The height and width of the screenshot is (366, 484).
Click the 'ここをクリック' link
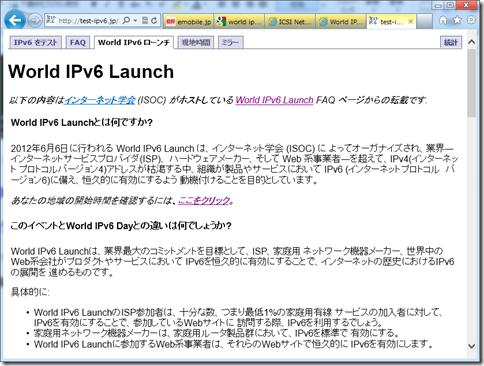[x=204, y=201]
